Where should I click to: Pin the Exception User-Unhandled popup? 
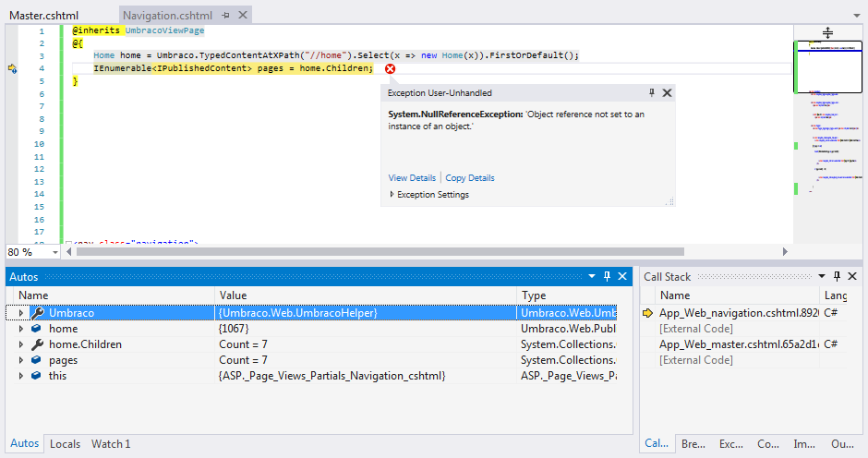[x=652, y=92]
